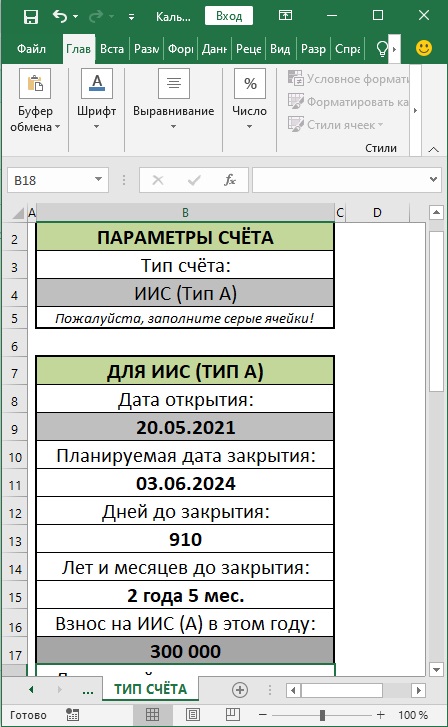Switch to Page Layout view
The width and height of the screenshot is (448, 727).
tap(193, 714)
